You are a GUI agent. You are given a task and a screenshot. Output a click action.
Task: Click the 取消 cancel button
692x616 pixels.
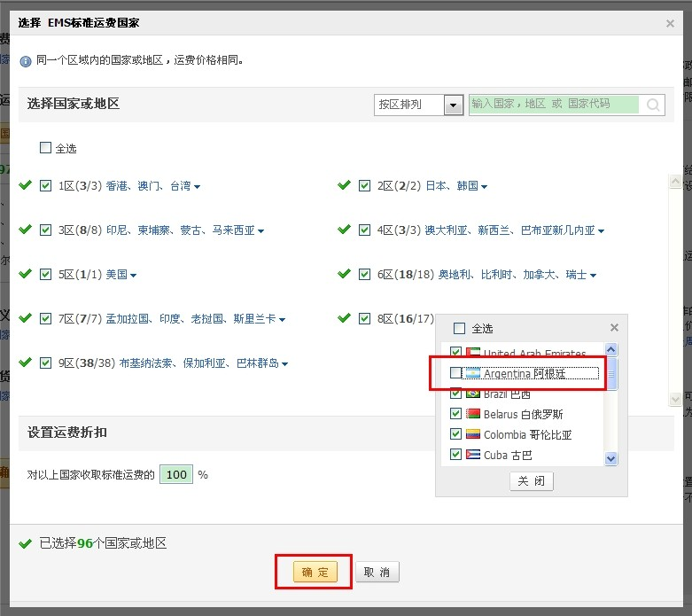coord(377,573)
